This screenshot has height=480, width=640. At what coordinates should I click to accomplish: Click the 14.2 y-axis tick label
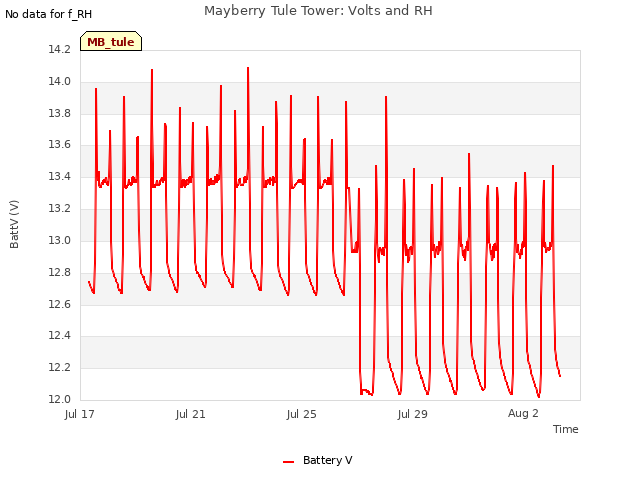coord(60,50)
